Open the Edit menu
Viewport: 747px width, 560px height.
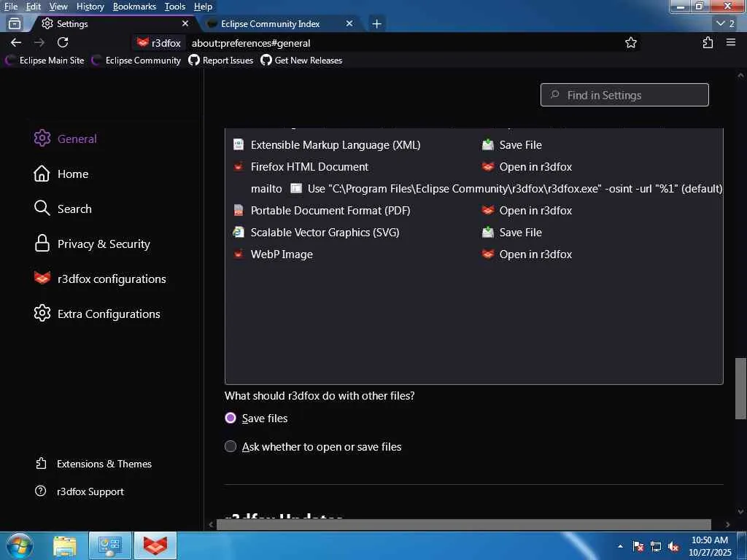[x=34, y=6]
